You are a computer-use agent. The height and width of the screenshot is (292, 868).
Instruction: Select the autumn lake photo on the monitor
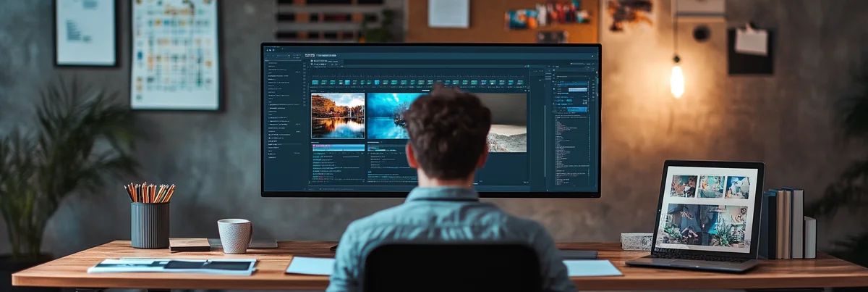[338, 115]
